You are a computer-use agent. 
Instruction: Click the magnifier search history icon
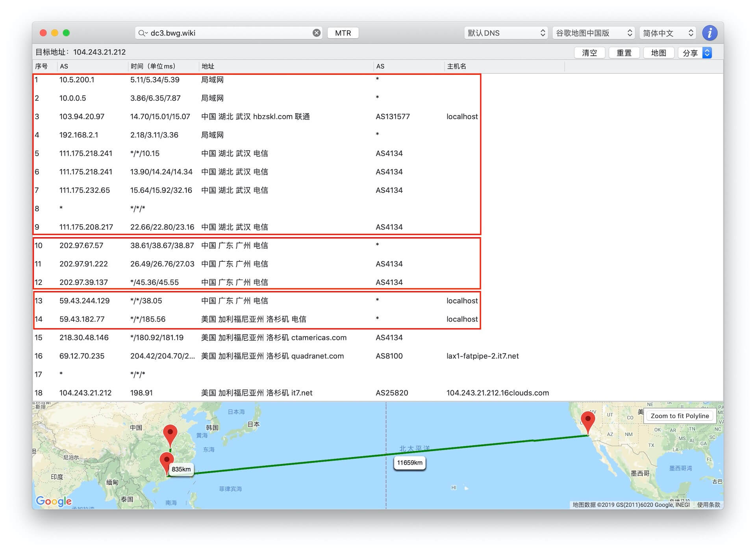143,33
